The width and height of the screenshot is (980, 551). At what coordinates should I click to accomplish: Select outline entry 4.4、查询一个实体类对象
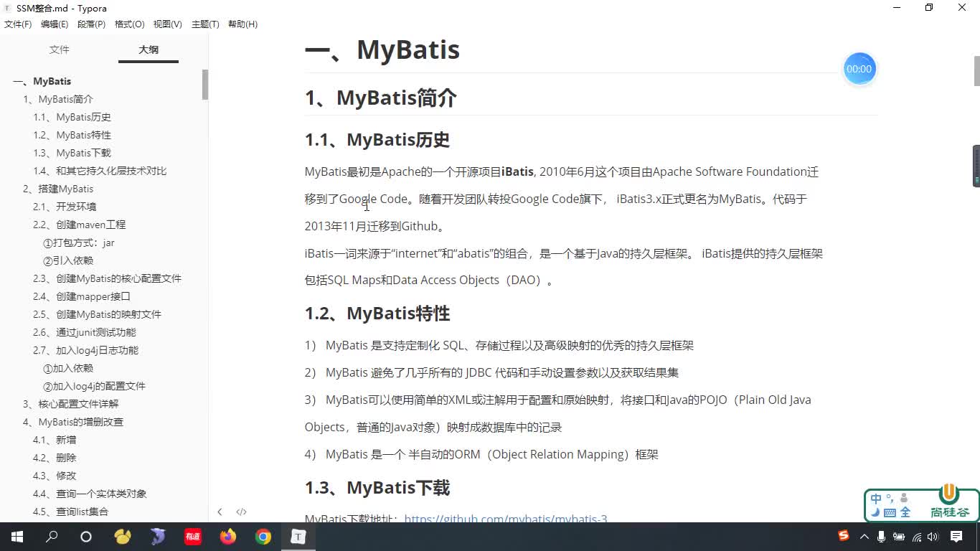(90, 494)
